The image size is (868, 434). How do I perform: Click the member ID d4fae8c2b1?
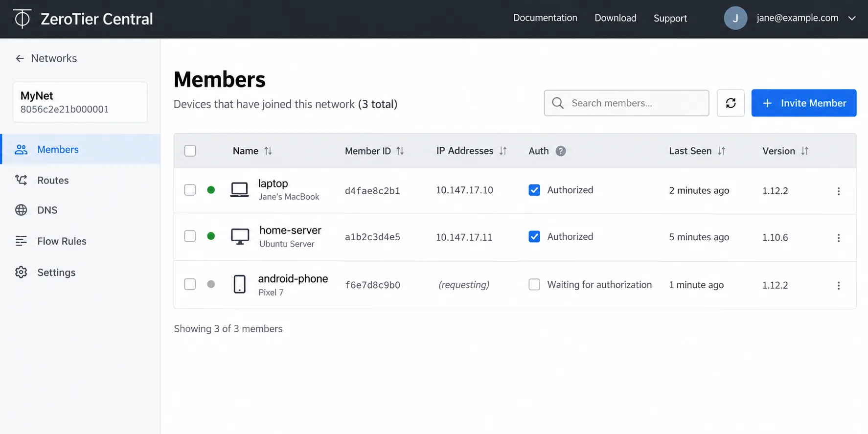(372, 191)
